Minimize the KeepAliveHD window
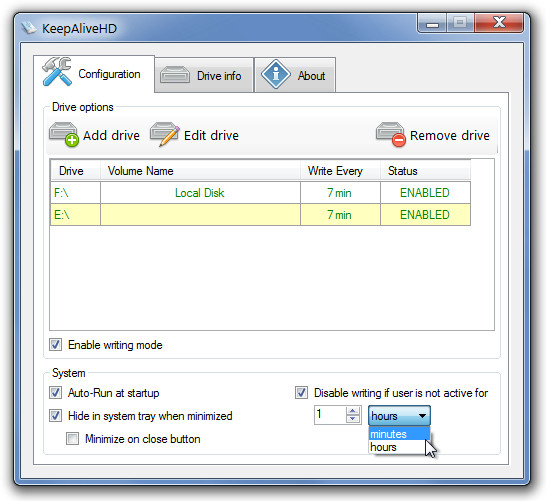The height and width of the screenshot is (501, 546). (x=432, y=23)
